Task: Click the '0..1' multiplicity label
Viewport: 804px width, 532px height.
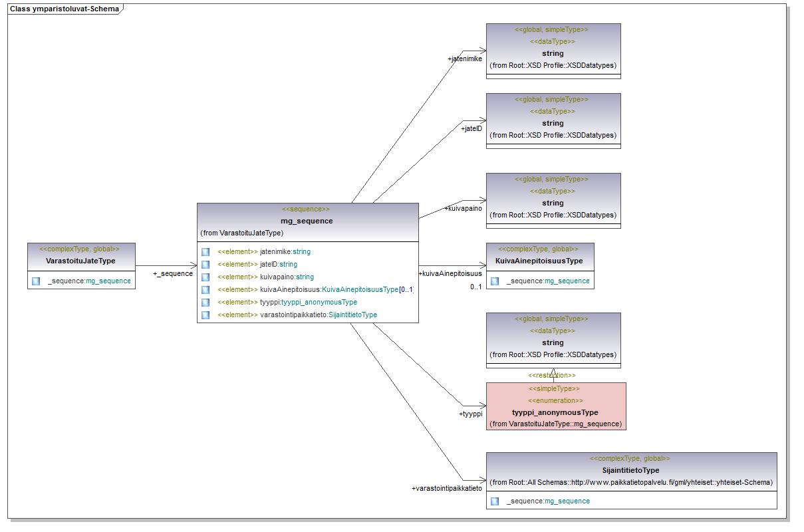Action: [x=475, y=287]
